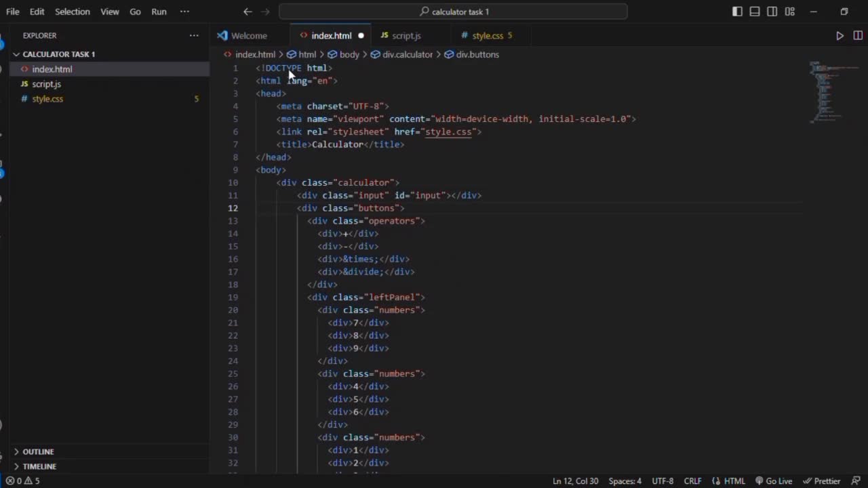The image size is (868, 488).
Task: Open the customize layout icon
Action: pyautogui.click(x=790, y=12)
